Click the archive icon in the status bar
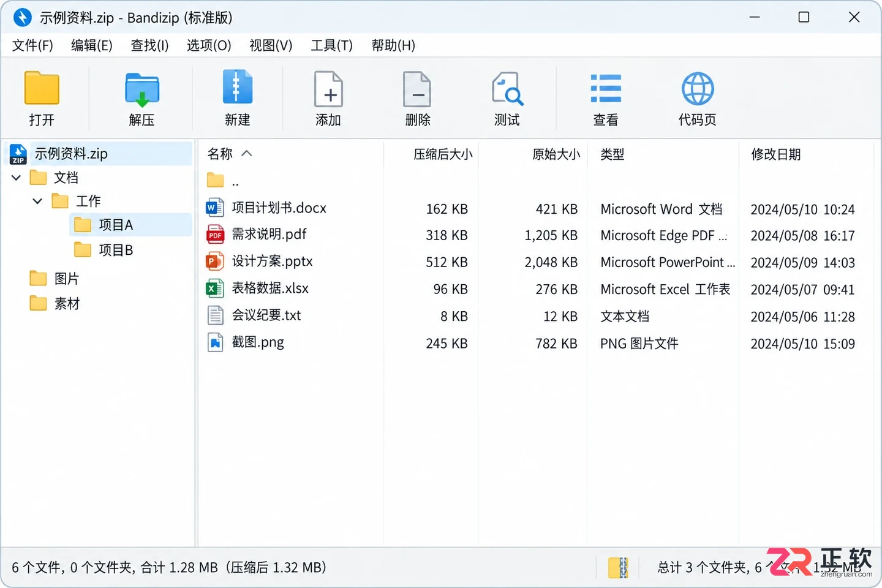 [618, 568]
